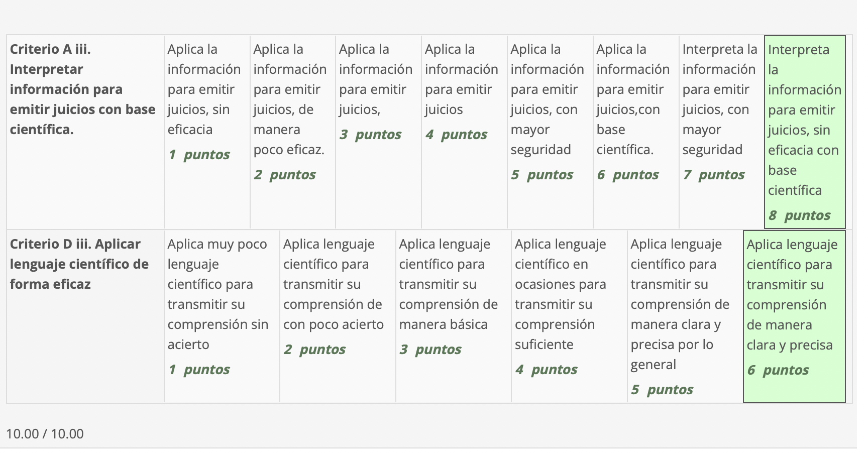Click the '8 puntos' label in green cell
This screenshot has width=868, height=453.
799,215
